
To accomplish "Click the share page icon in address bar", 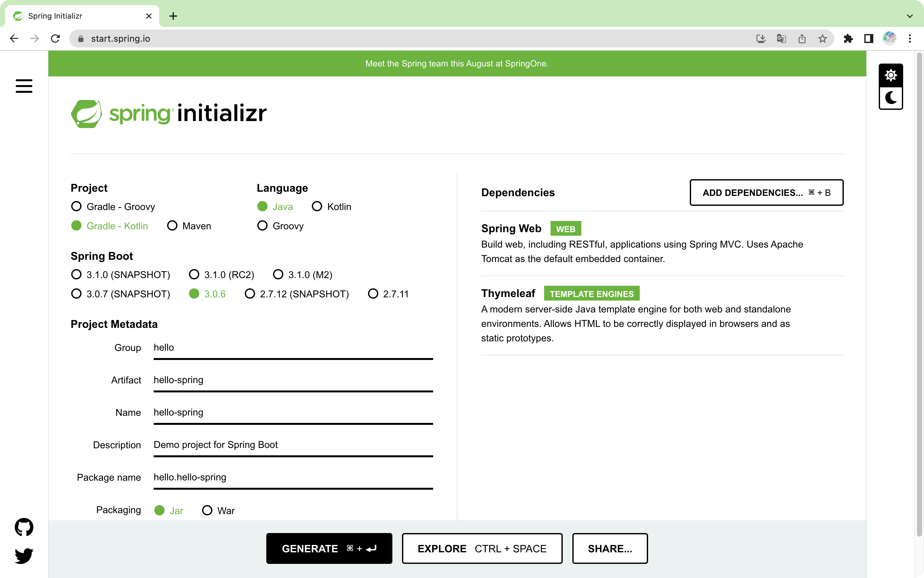I will click(802, 39).
